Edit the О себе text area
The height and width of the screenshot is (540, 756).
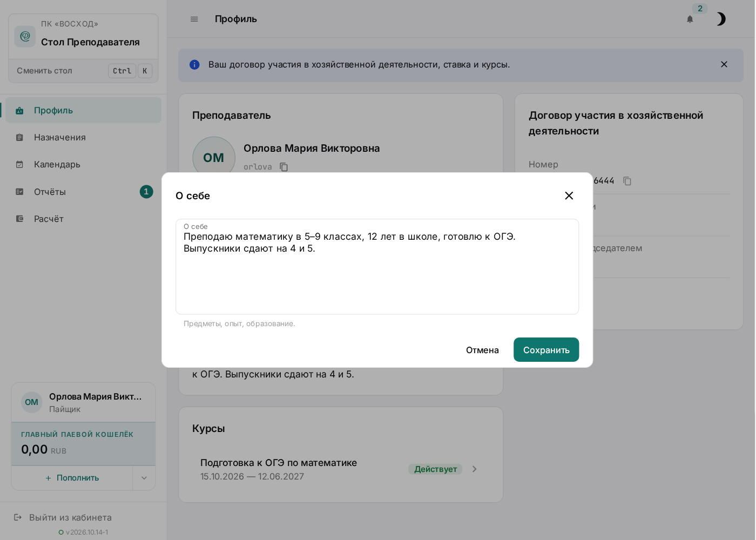(x=377, y=267)
